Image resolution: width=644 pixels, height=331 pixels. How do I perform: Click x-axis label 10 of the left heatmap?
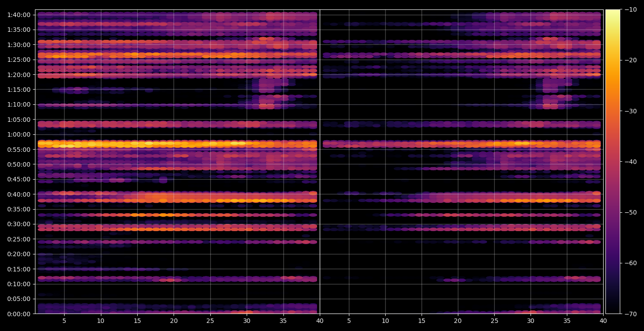(x=100, y=321)
